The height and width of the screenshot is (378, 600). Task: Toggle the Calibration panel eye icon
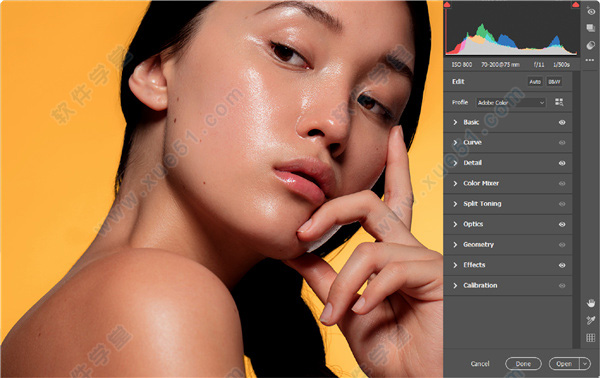point(562,285)
